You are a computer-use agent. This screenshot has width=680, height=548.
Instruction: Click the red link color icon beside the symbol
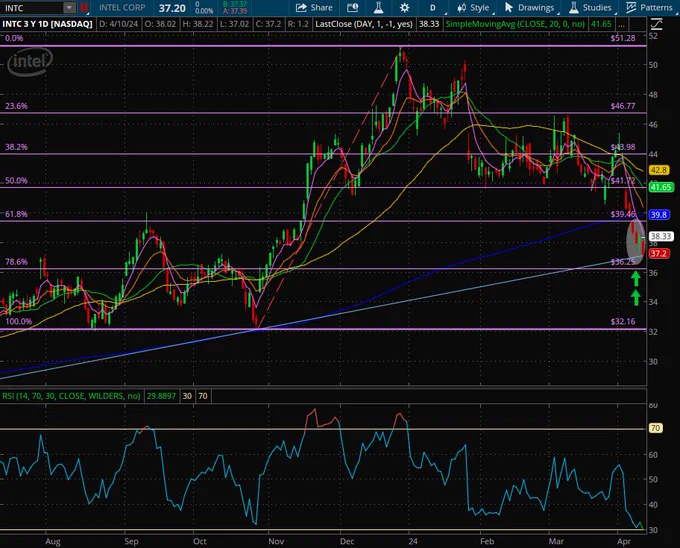click(x=84, y=8)
